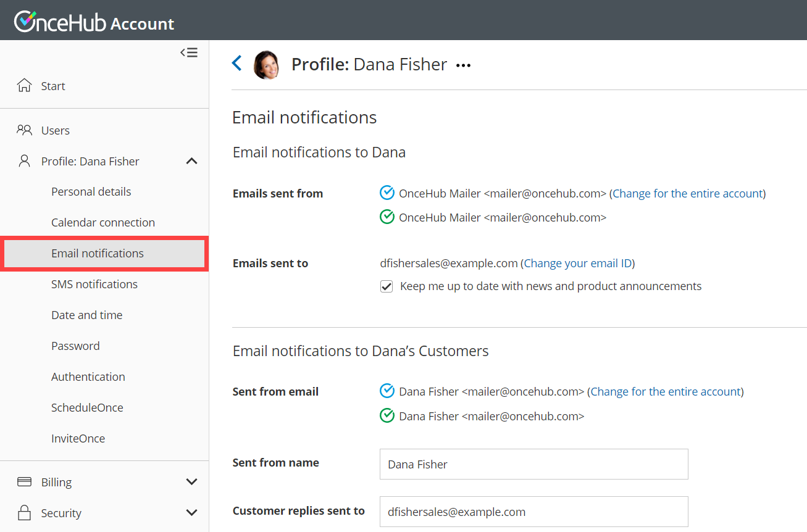Screen dimensions: 807x532
Task: Click the Users people icon
Action: tap(24, 130)
